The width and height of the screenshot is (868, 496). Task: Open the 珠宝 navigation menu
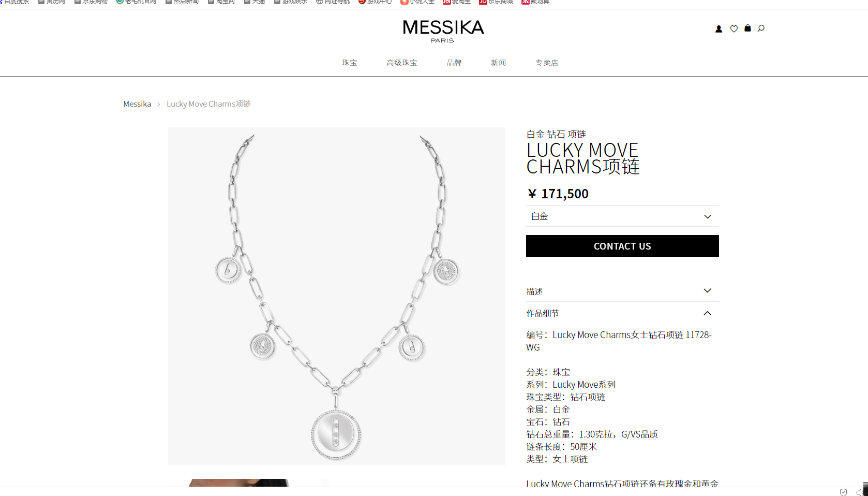(350, 63)
